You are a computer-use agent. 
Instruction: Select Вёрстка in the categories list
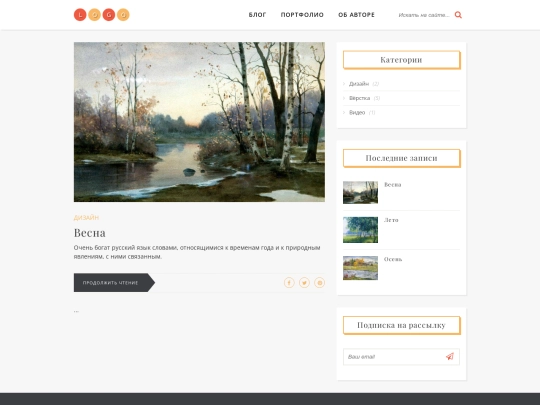(x=360, y=98)
